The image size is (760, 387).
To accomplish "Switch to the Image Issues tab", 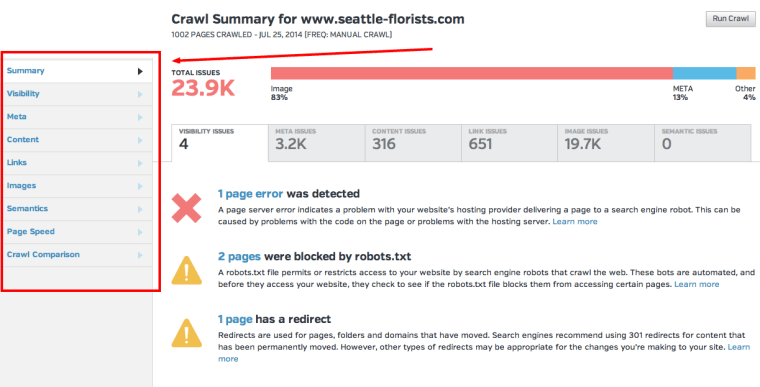I will point(606,143).
